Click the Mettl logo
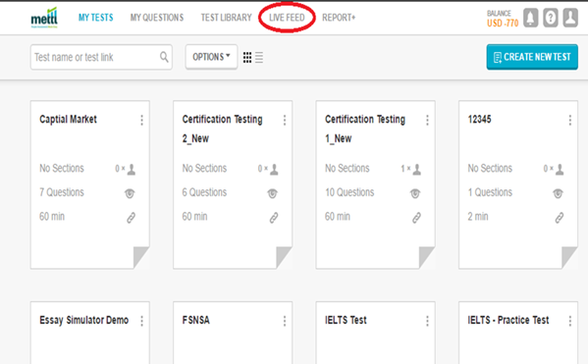The height and width of the screenshot is (364, 588). [44, 18]
